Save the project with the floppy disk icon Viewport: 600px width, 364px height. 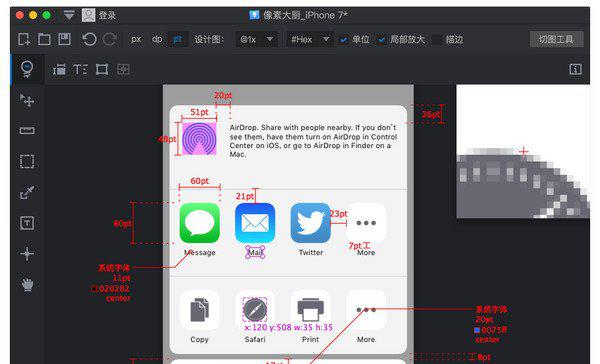pyautogui.click(x=64, y=39)
